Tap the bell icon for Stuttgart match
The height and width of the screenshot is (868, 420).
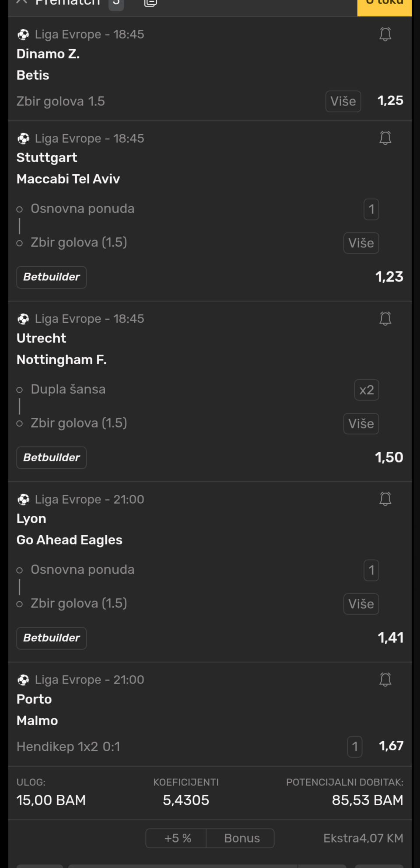385,138
